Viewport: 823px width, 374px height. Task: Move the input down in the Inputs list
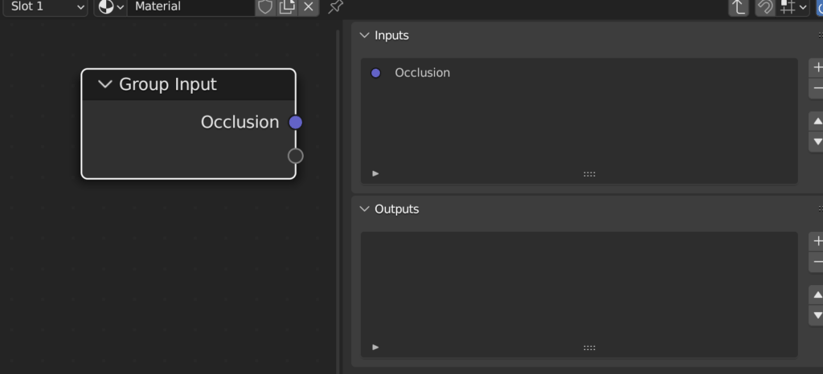click(817, 142)
